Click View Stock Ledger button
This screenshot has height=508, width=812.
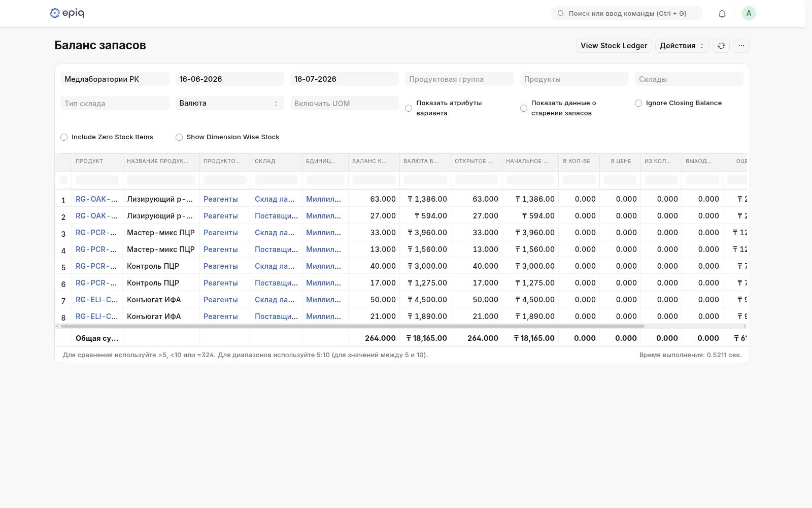tap(614, 46)
